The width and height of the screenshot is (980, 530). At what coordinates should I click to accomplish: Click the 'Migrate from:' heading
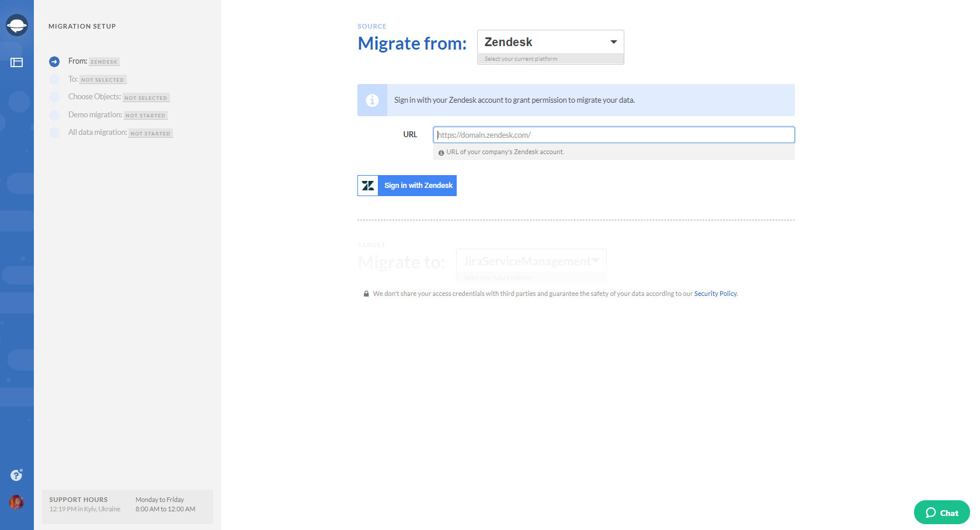pos(412,43)
